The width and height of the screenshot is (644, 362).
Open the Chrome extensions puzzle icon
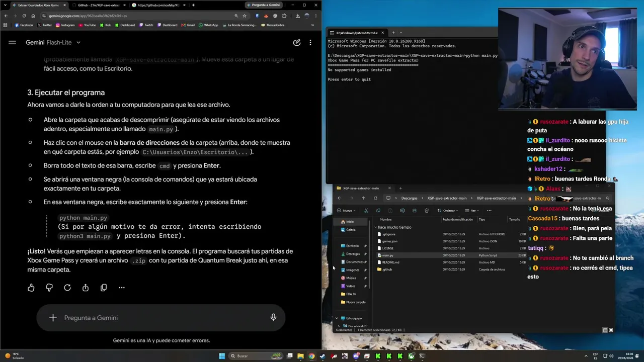coord(284,16)
